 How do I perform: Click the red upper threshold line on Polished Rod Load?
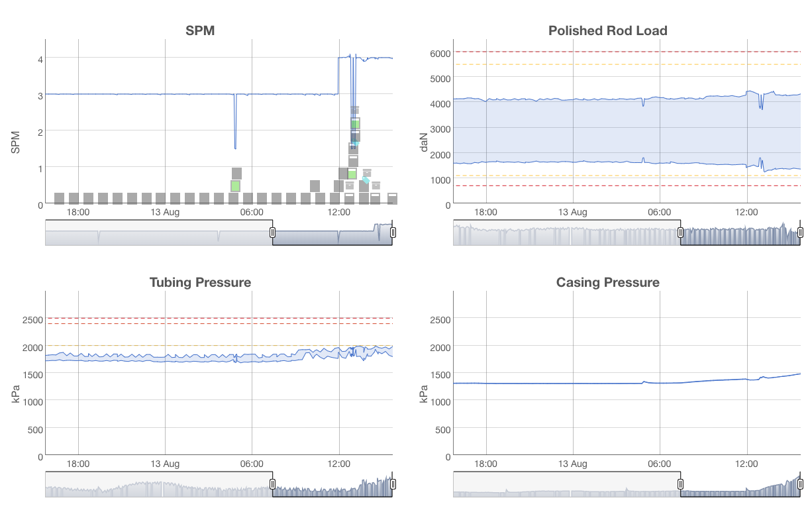(x=596, y=52)
